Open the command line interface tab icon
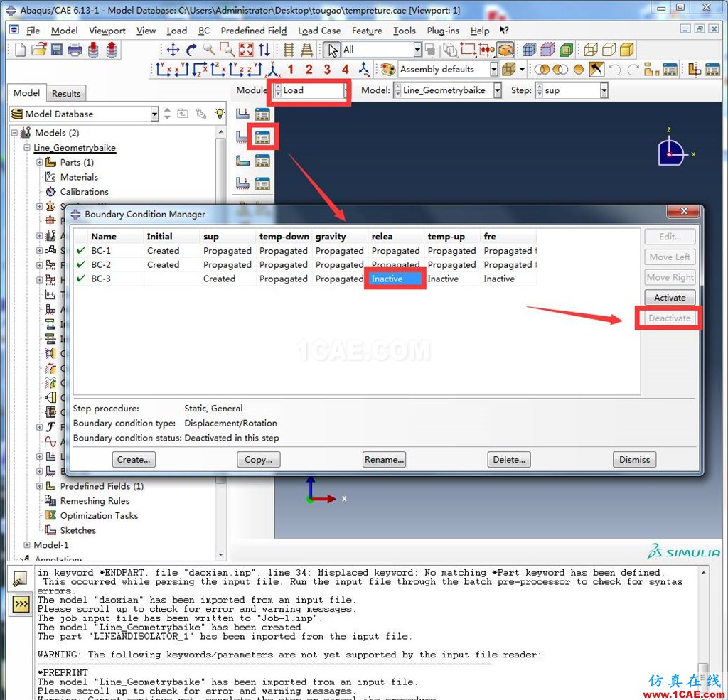 (x=21, y=604)
